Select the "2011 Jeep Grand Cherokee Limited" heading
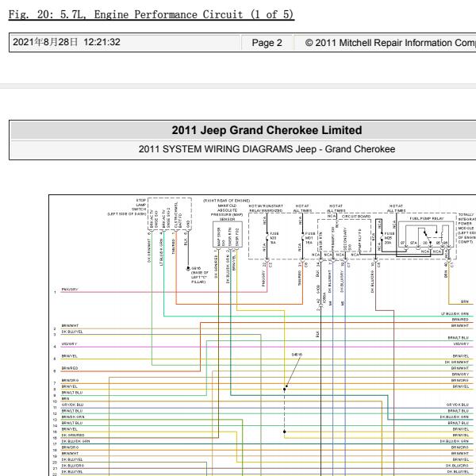476x476 pixels. coord(267,130)
